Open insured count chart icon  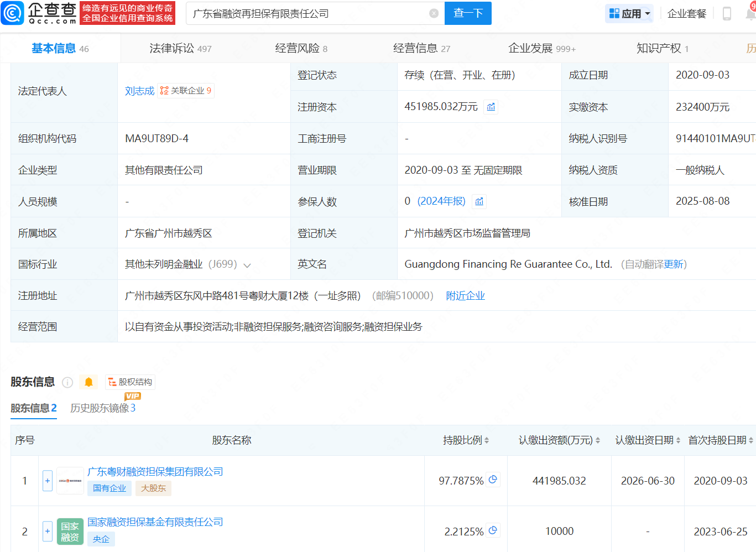(479, 201)
